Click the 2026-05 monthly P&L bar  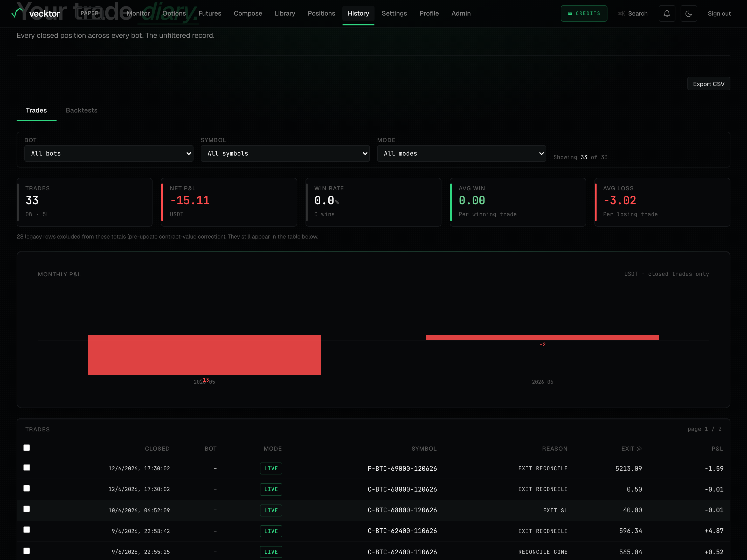coord(204,355)
